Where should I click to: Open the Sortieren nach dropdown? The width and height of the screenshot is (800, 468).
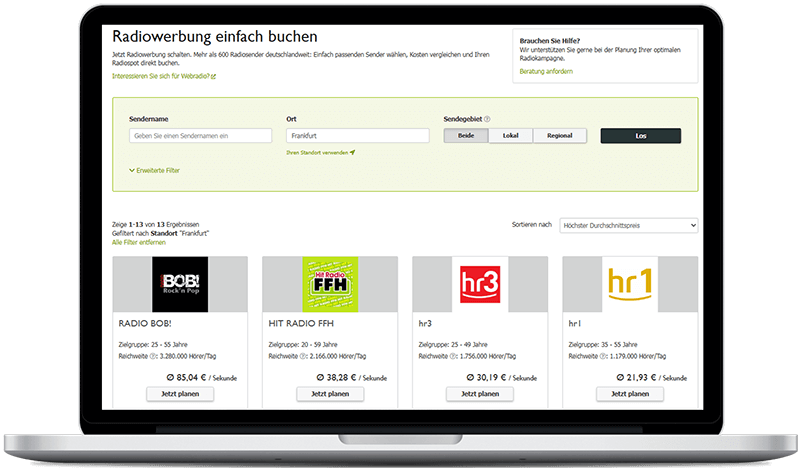[x=628, y=226]
